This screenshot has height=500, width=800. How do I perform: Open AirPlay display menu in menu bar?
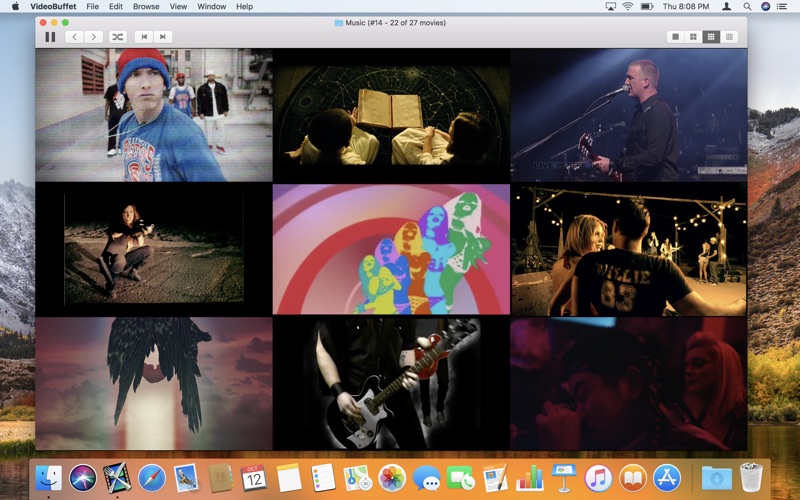610,7
